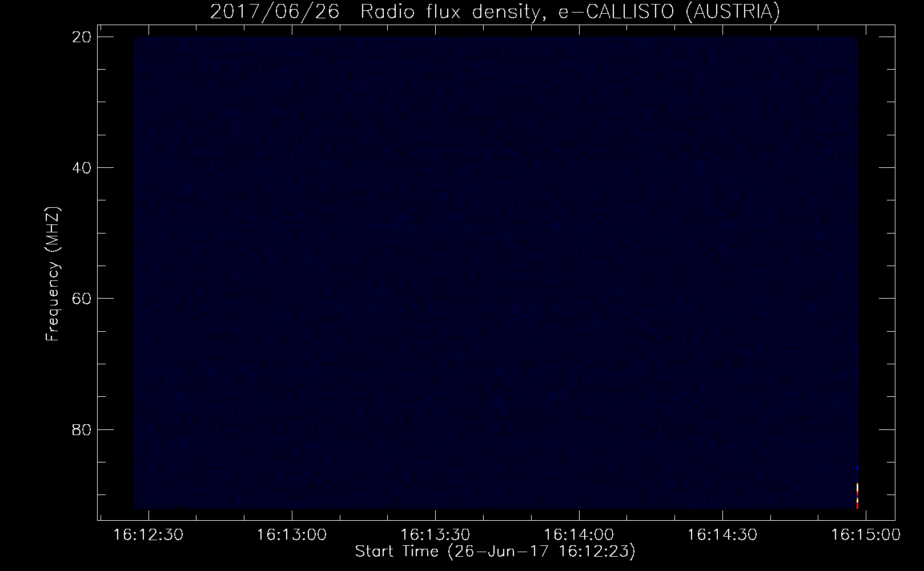Click the 'Frequency (MHZ)' axis label
Screen dimensions: 924x571
coord(53,274)
